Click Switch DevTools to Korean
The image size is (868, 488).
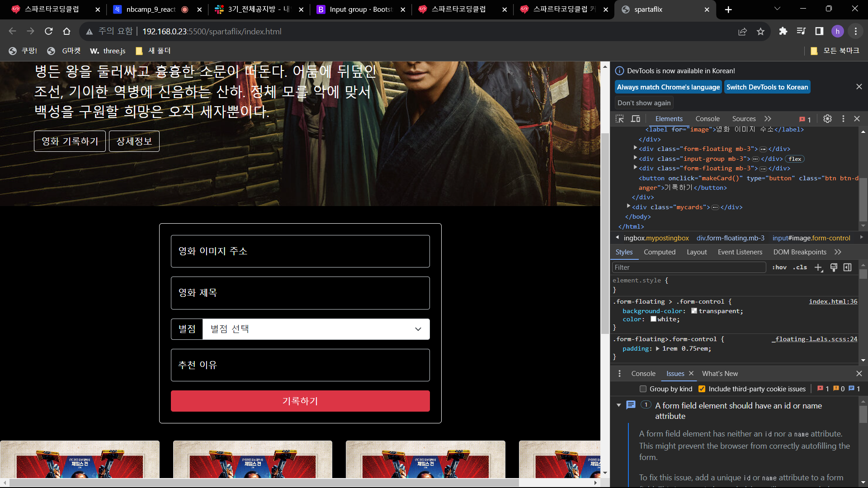[x=767, y=87]
